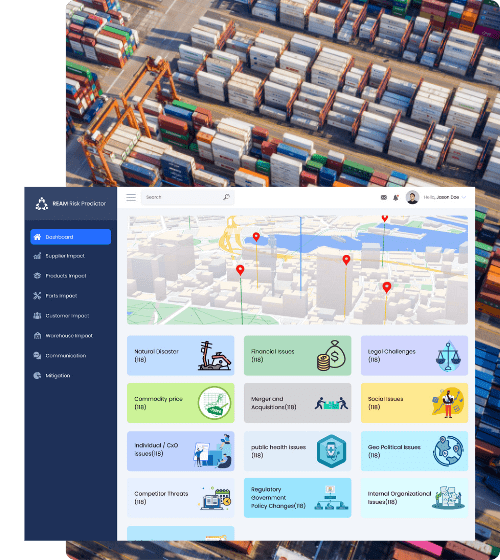
Task: Open the Financial Issues card
Action: [298, 355]
